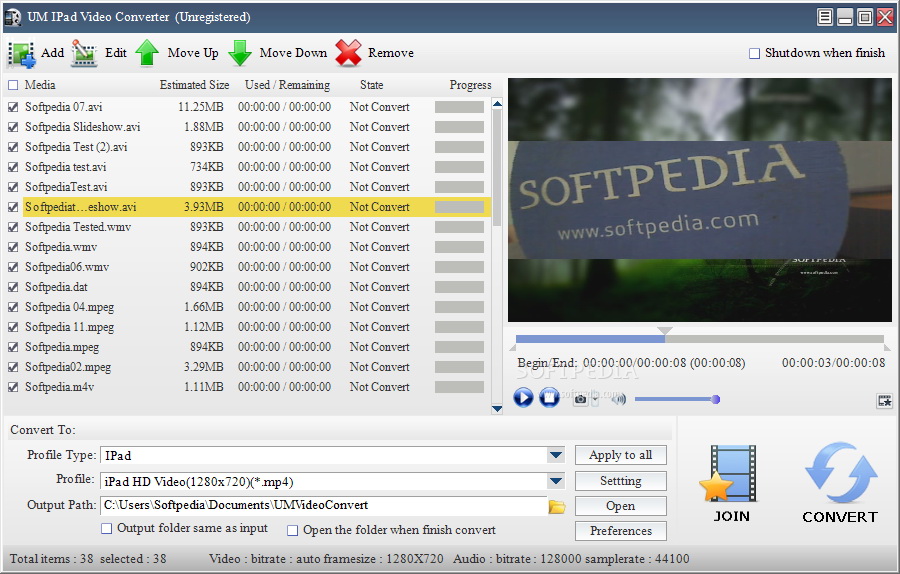900x574 pixels.
Task: Play the preview video
Action: (523, 397)
